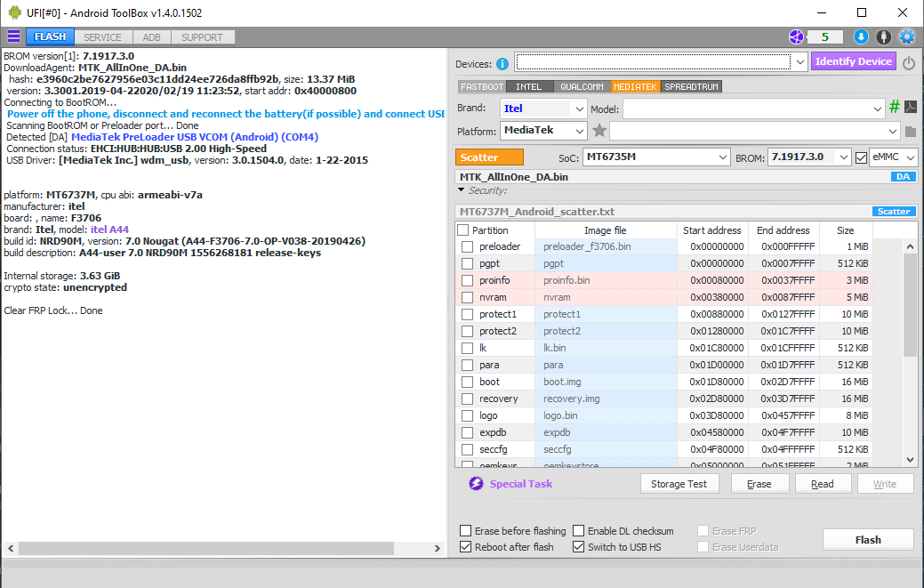The width and height of the screenshot is (924, 588).
Task: Collapse the Security section triangle
Action: tap(462, 189)
